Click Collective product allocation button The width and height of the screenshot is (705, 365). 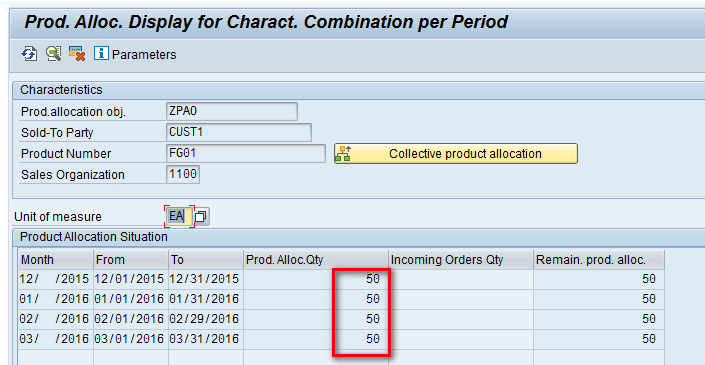(455, 154)
